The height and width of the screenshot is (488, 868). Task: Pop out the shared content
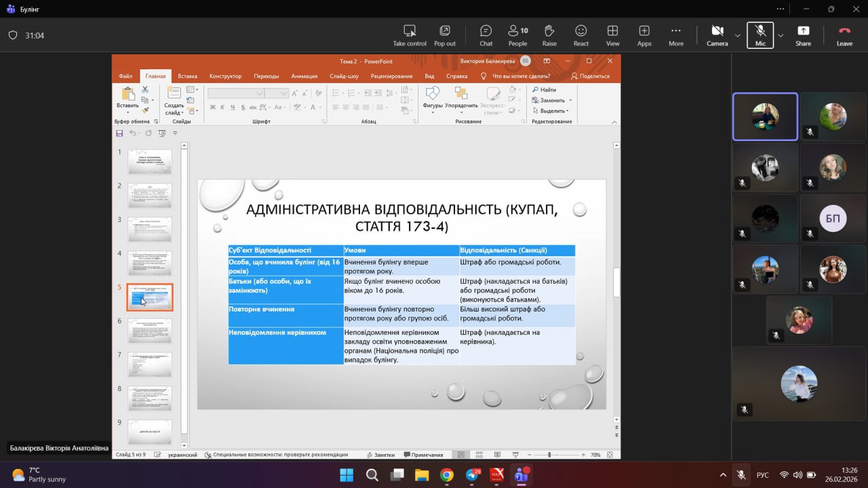coord(445,35)
